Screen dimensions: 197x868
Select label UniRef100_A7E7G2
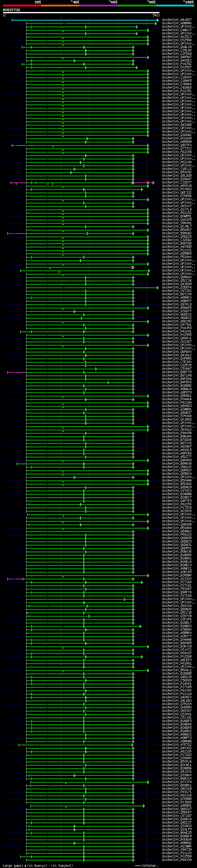coord(177,745)
